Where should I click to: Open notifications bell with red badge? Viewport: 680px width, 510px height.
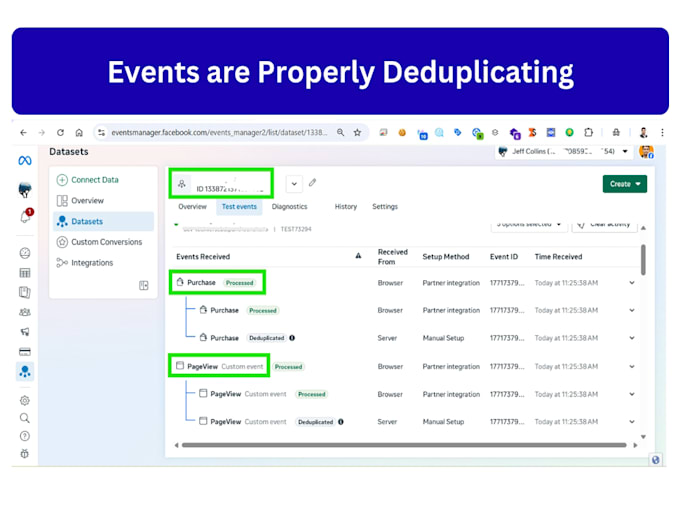pyautogui.click(x=25, y=216)
